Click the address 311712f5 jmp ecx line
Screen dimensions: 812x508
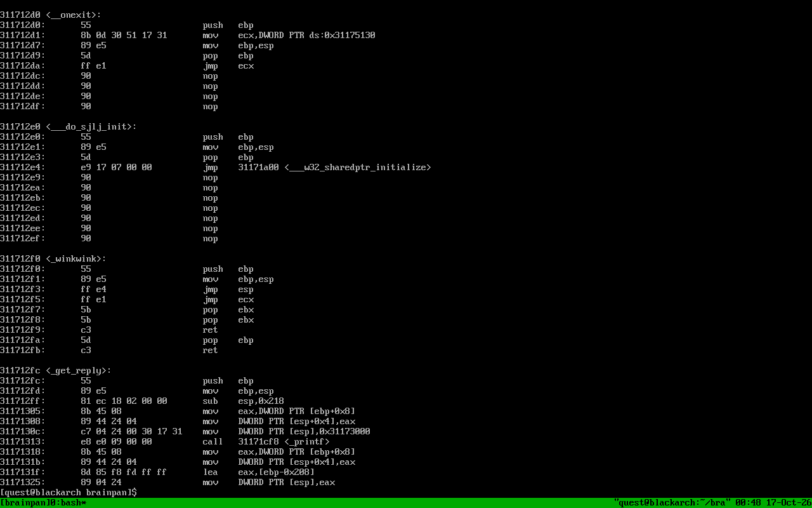pyautogui.click(x=127, y=300)
